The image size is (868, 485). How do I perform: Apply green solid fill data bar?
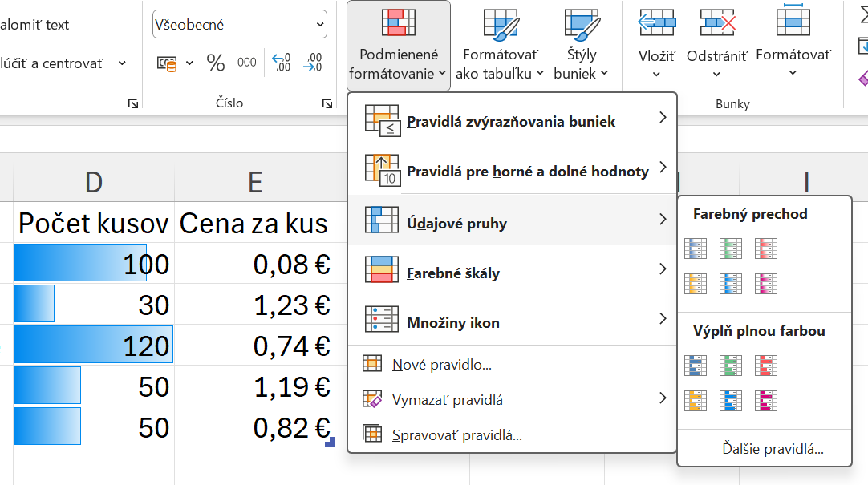[x=731, y=366]
